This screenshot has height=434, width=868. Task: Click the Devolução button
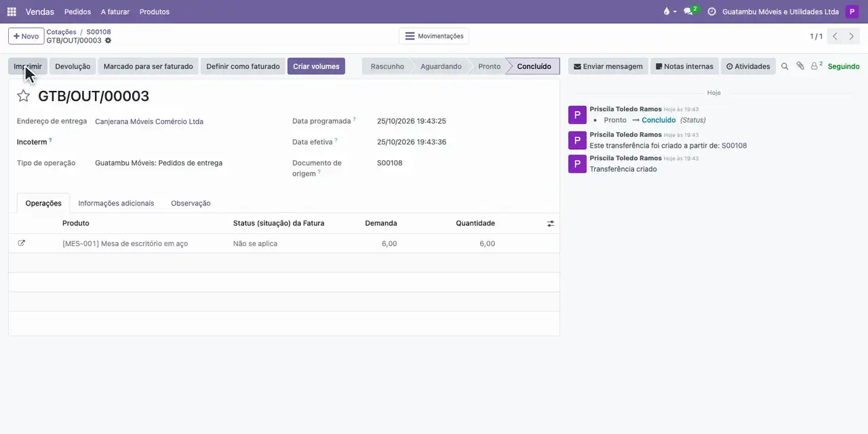pos(73,66)
